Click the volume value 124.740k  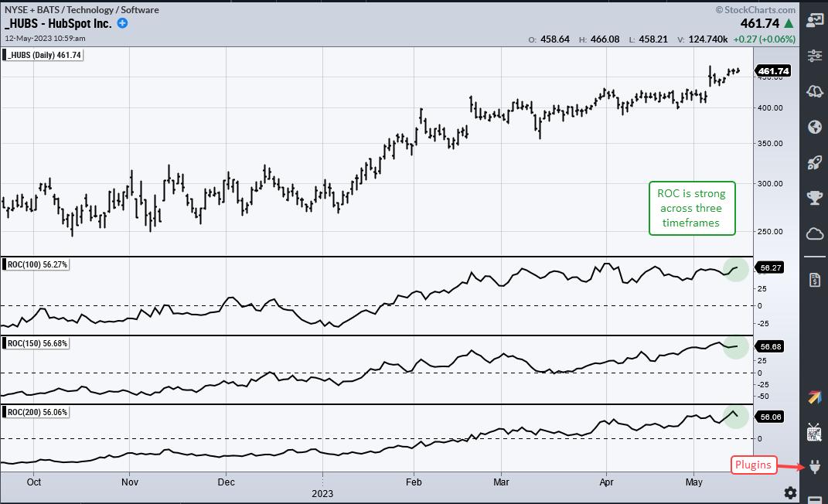coord(708,39)
